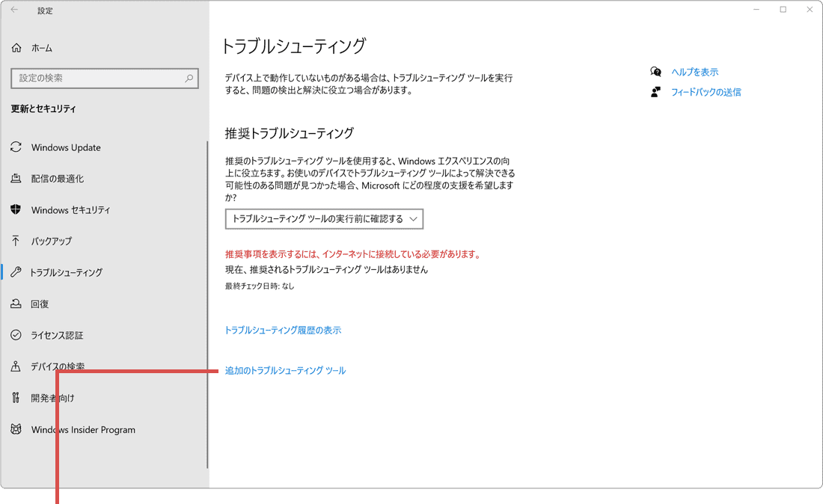The image size is (823, 504).
Task: Select the 配信の最適化 sidebar icon
Action: point(16,179)
